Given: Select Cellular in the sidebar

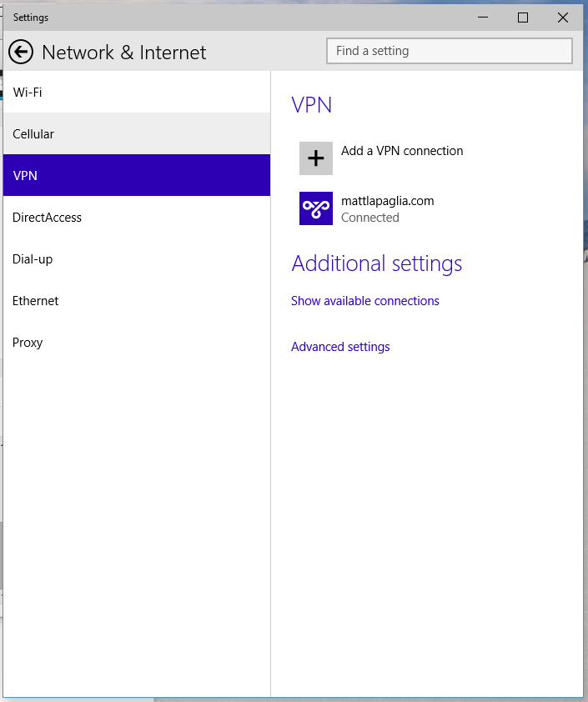Looking at the screenshot, I should click(x=137, y=133).
